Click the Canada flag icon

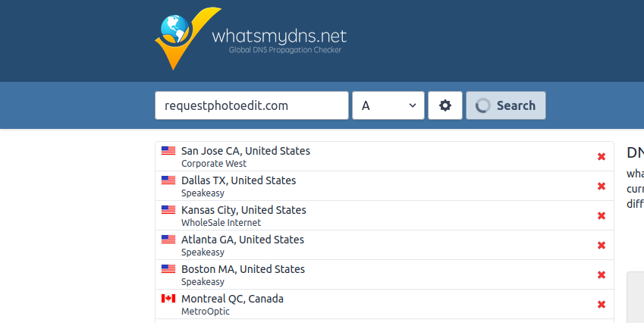(168, 299)
